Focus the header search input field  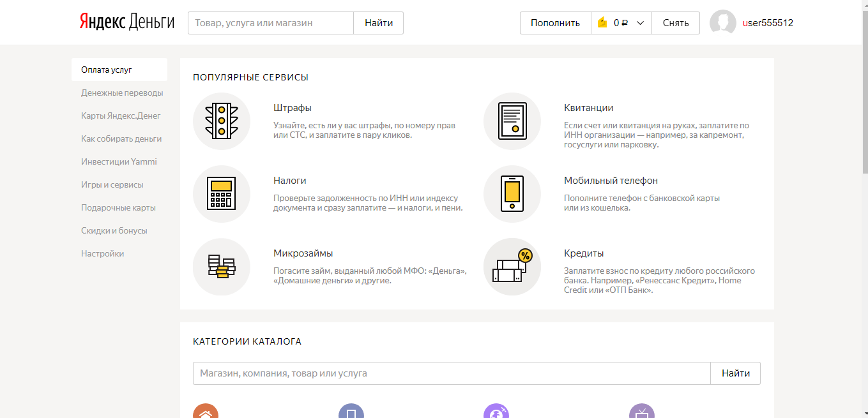click(270, 23)
